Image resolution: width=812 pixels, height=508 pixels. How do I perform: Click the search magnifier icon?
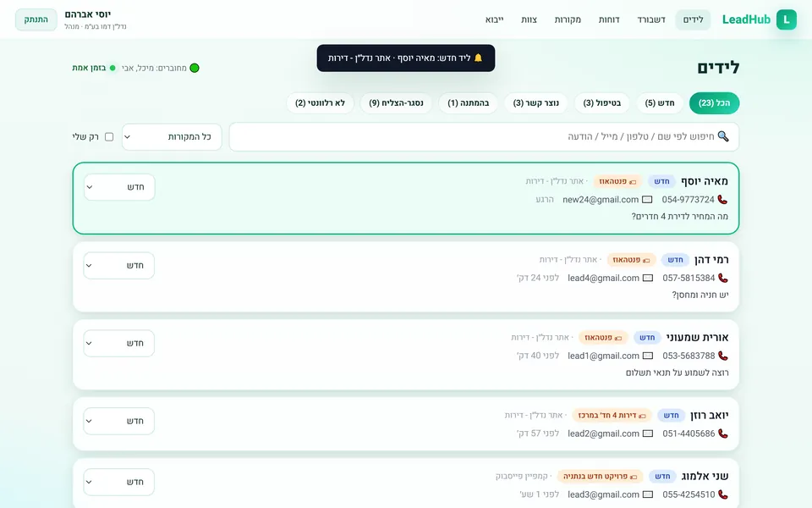pos(723,136)
